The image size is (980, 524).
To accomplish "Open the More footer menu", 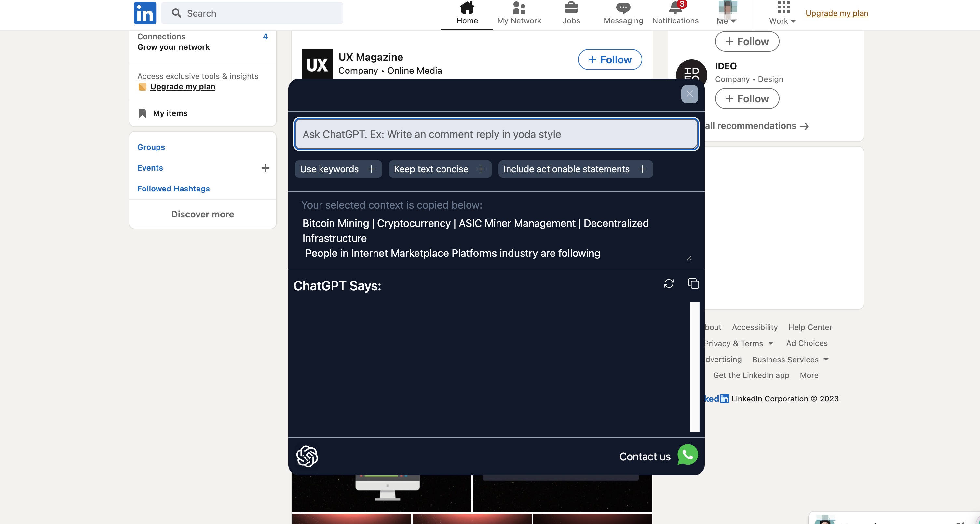I will click(809, 375).
